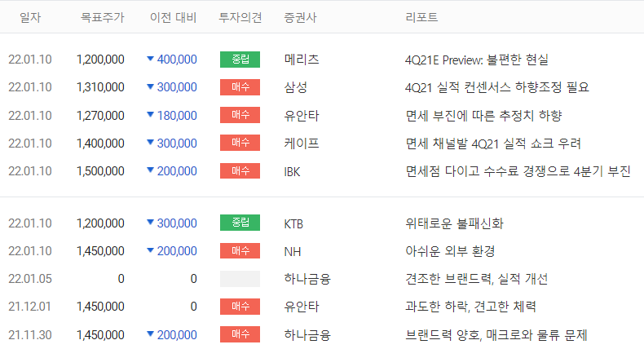Image resolution: width=644 pixels, height=349 pixels.
Task: Click change value 300,000 in 삼성 row
Action: 177,87
